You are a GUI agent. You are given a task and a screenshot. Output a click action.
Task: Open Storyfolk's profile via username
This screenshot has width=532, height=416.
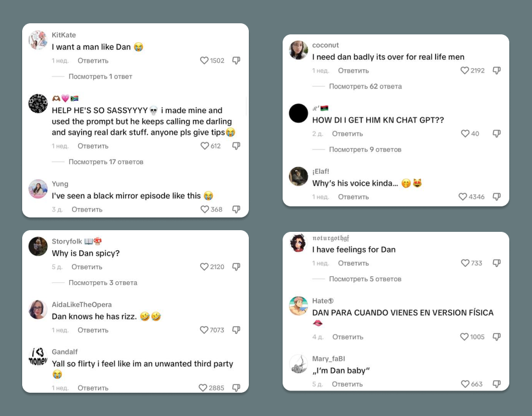(67, 241)
